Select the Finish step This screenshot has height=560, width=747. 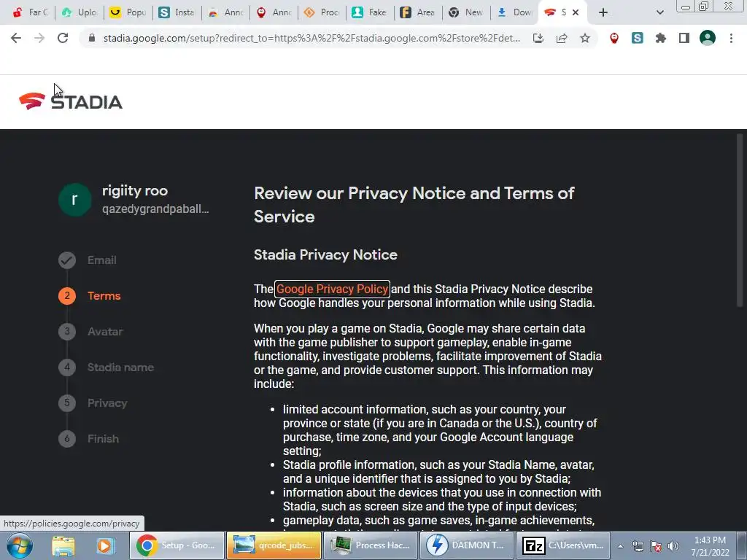coord(88,438)
